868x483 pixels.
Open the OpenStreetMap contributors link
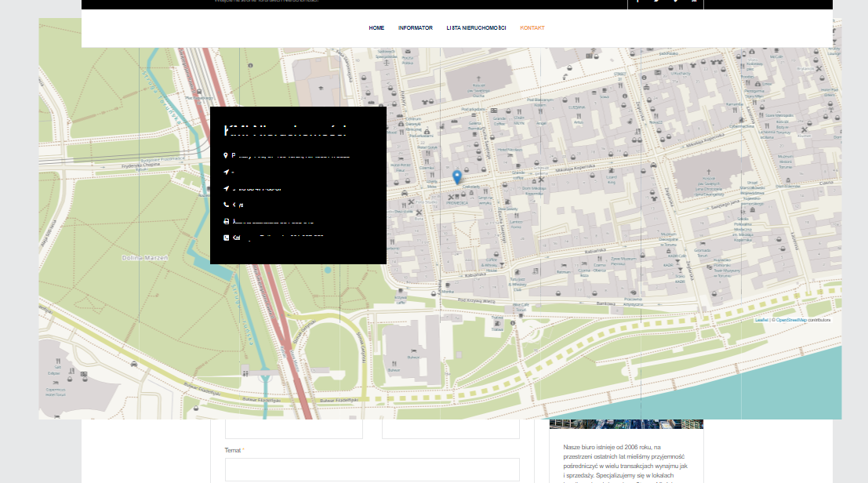791,320
